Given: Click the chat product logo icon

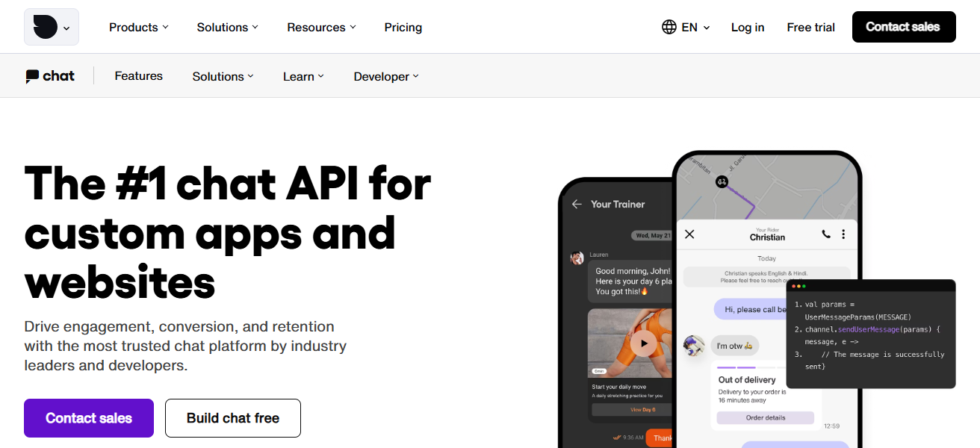Looking at the screenshot, I should [32, 76].
